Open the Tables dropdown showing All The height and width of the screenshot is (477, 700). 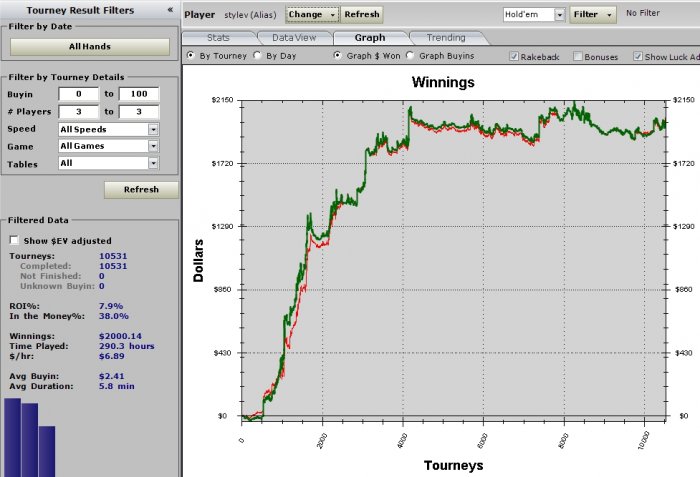[x=153, y=163]
